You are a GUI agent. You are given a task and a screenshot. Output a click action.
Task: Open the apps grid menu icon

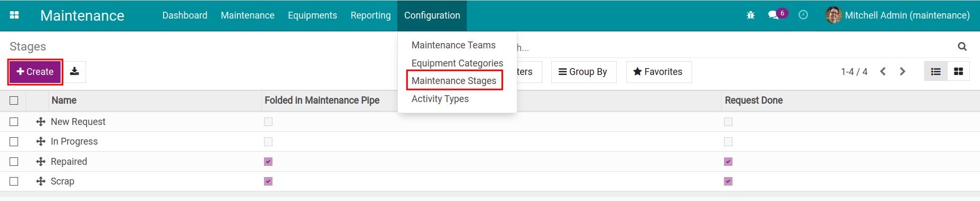(14, 15)
